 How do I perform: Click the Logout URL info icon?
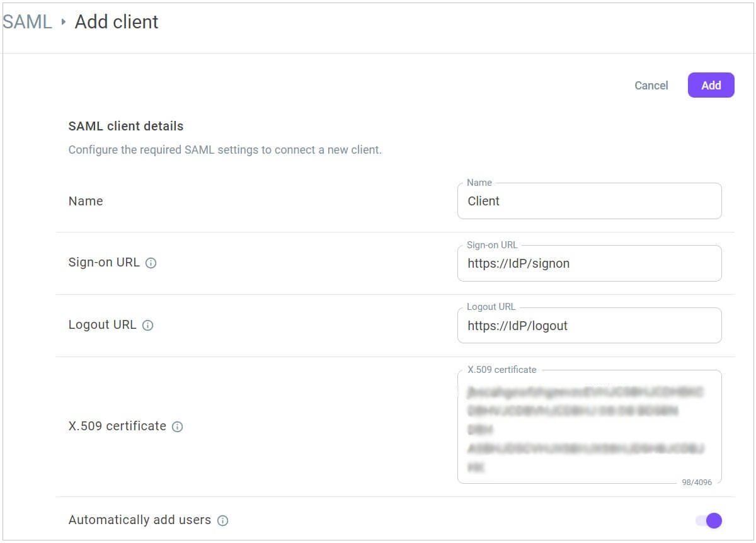147,326
